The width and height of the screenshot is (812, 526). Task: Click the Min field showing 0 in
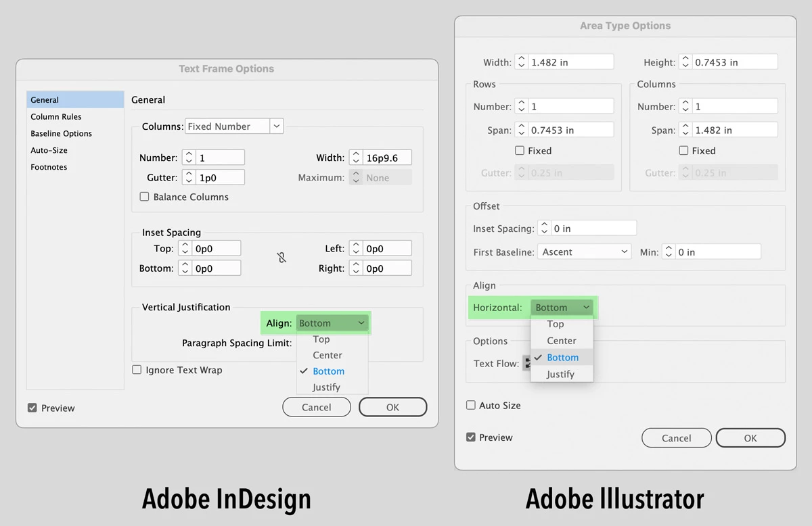click(x=718, y=252)
